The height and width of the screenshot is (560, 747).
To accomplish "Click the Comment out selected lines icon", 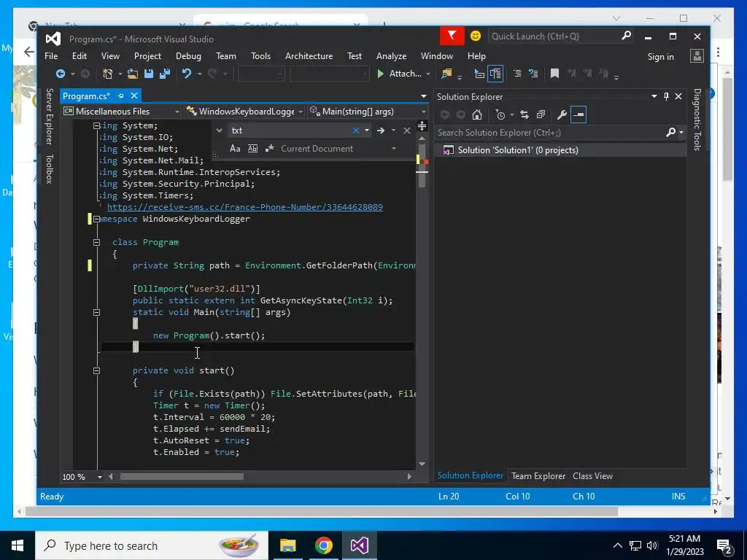I will tap(517, 74).
